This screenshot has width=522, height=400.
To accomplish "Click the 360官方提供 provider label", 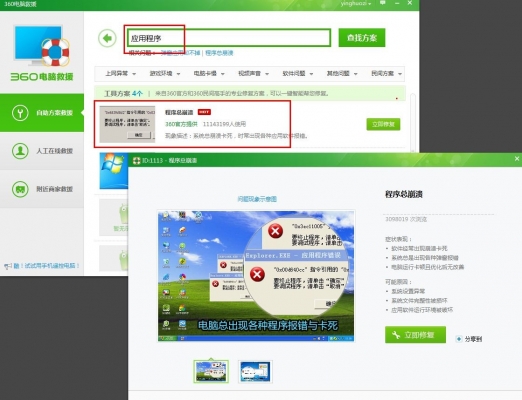I will [x=181, y=124].
